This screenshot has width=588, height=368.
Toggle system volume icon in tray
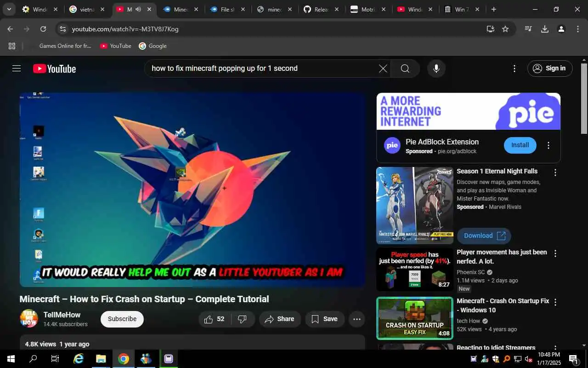coord(528,359)
